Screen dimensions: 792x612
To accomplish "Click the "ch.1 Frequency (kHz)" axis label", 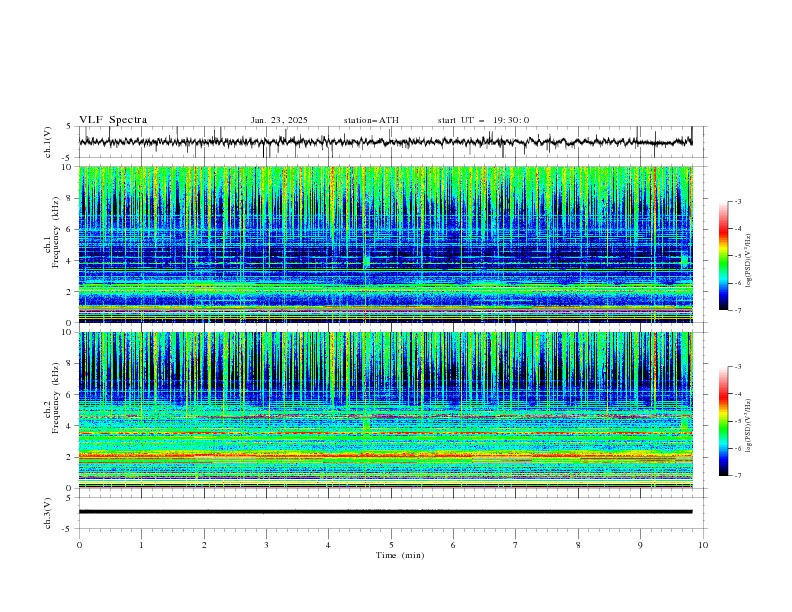I will (51, 231).
